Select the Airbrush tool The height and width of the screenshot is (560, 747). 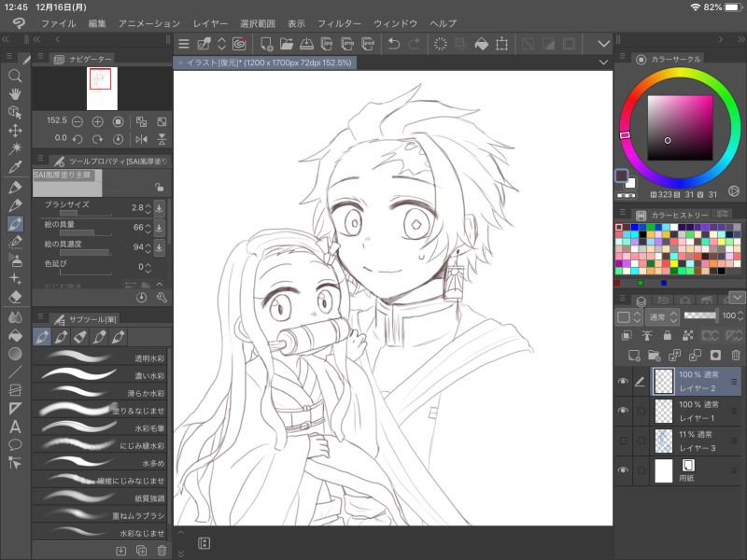15,260
